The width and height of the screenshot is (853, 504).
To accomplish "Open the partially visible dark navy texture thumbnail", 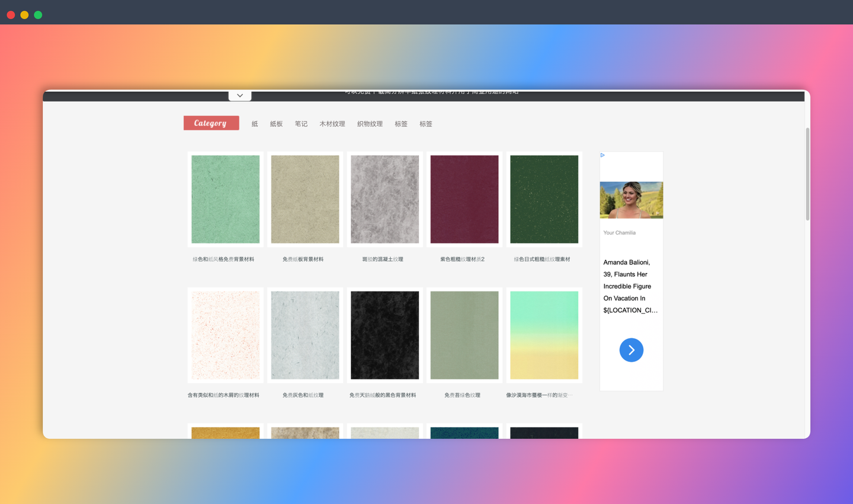I will pyautogui.click(x=544, y=433).
